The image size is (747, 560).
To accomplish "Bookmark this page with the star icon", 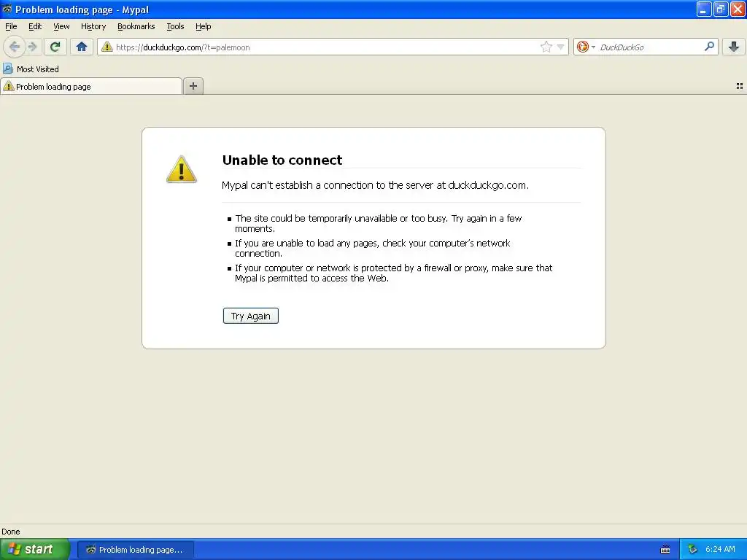I will (546, 47).
